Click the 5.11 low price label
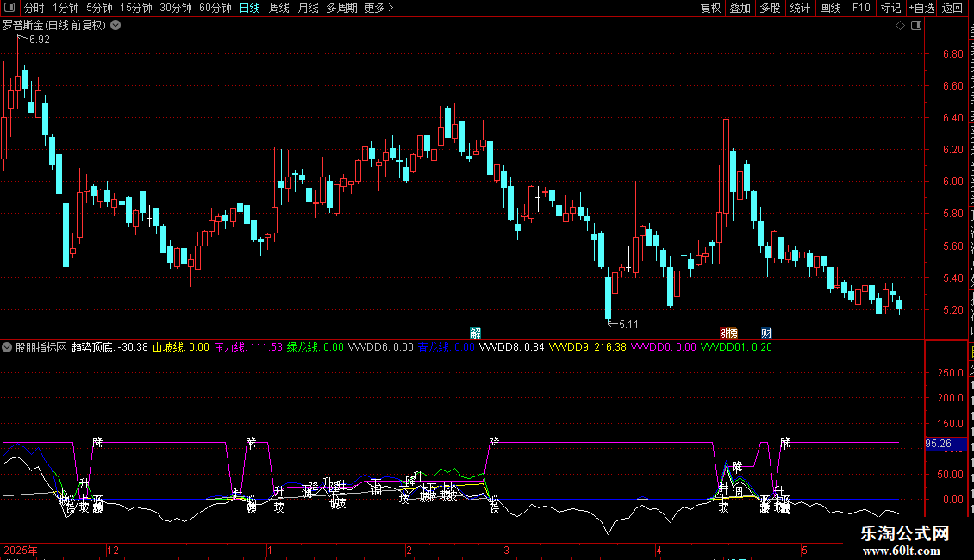 (628, 324)
